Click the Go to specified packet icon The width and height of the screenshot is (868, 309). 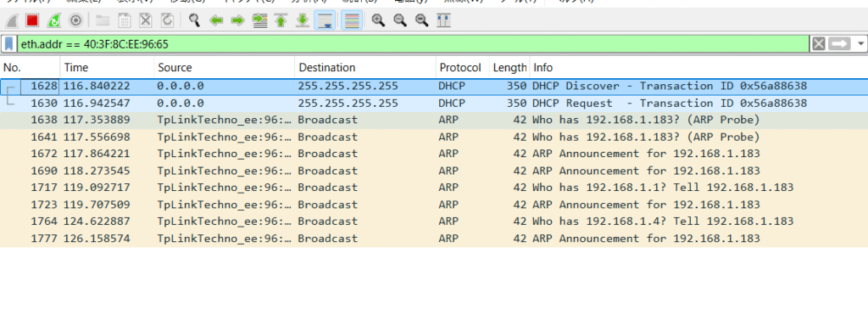(x=259, y=20)
